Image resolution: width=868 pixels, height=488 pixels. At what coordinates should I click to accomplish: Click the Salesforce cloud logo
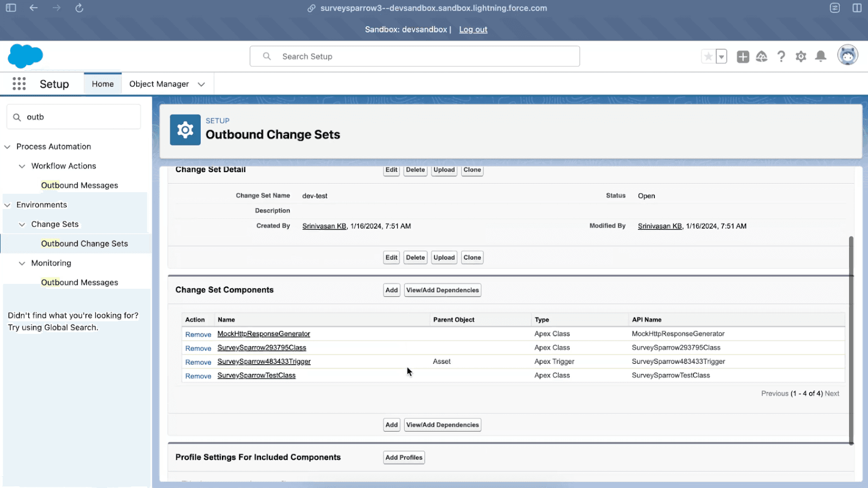(25, 56)
